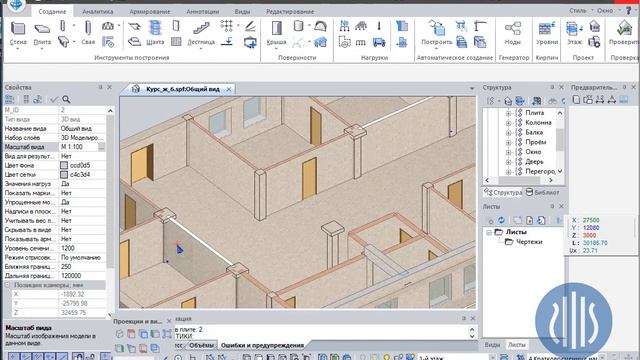This screenshot has width=640, height=360.
Task: Click the Цвет фона color swatch
Action: pyautogui.click(x=64, y=165)
